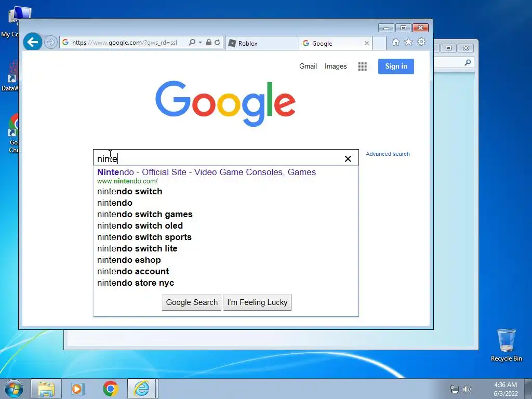532x399 pixels.
Task: Refresh the page with reload icon
Action: tap(217, 43)
